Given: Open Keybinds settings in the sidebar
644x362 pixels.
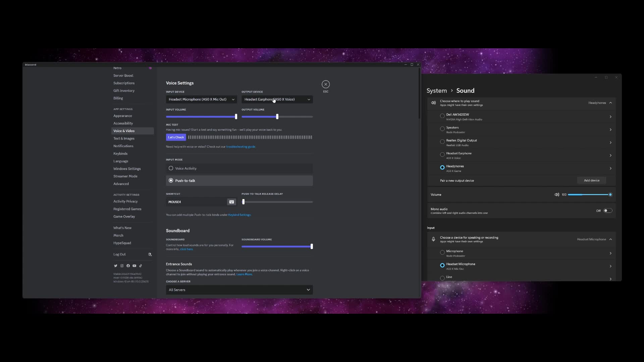Looking at the screenshot, I should (x=120, y=154).
